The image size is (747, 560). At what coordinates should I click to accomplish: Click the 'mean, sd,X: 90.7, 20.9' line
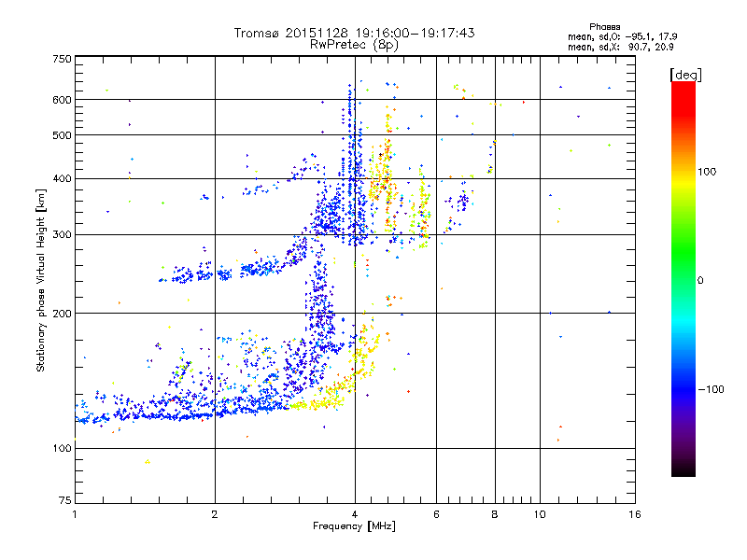pyautogui.click(x=620, y=47)
